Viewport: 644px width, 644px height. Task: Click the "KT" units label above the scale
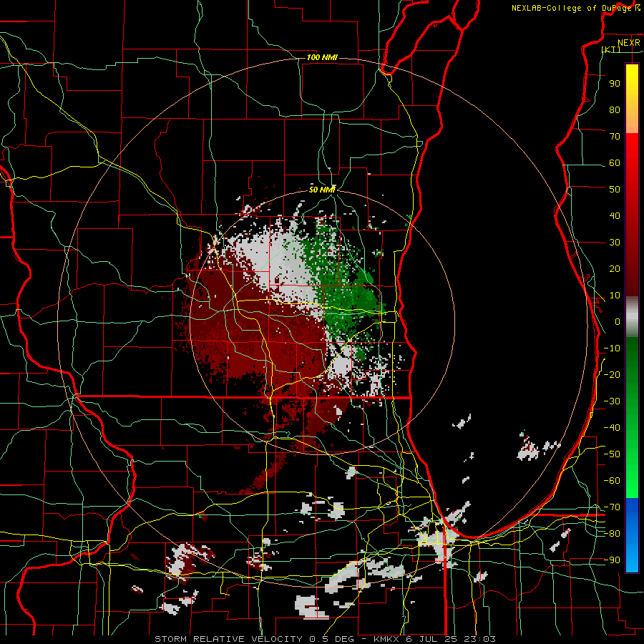point(611,50)
